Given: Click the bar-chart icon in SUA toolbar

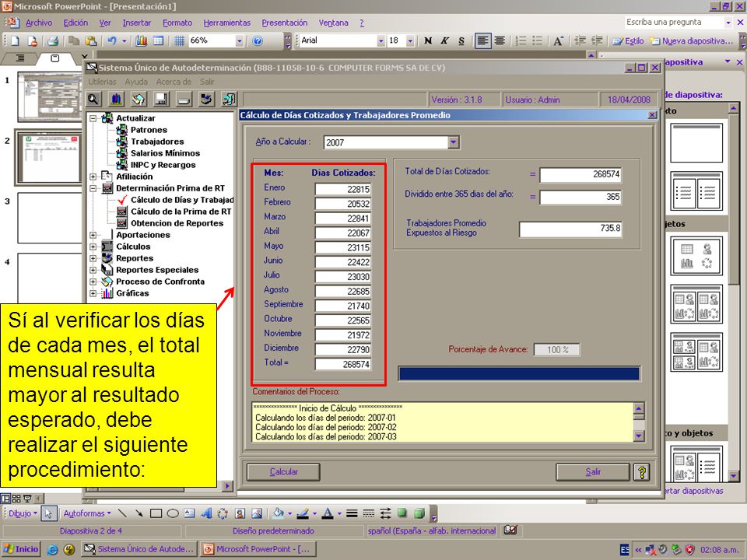Looking at the screenshot, I should [x=116, y=99].
